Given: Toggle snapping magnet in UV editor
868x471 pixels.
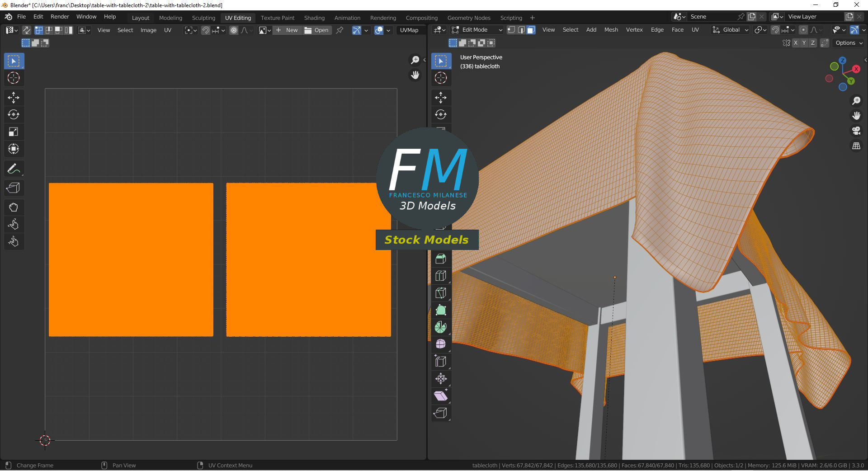Looking at the screenshot, I should click(x=206, y=30).
